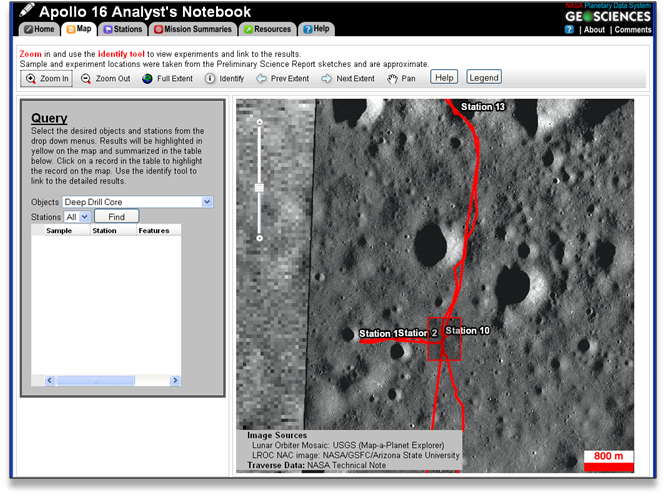
Task: Click the blue question mark icon
Action: (569, 30)
